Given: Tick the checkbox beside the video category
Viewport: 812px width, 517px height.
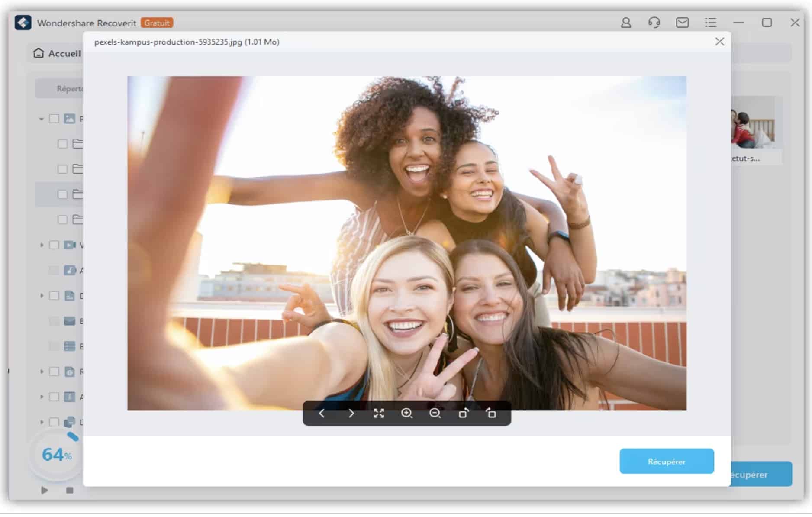Looking at the screenshot, I should pyautogui.click(x=54, y=245).
